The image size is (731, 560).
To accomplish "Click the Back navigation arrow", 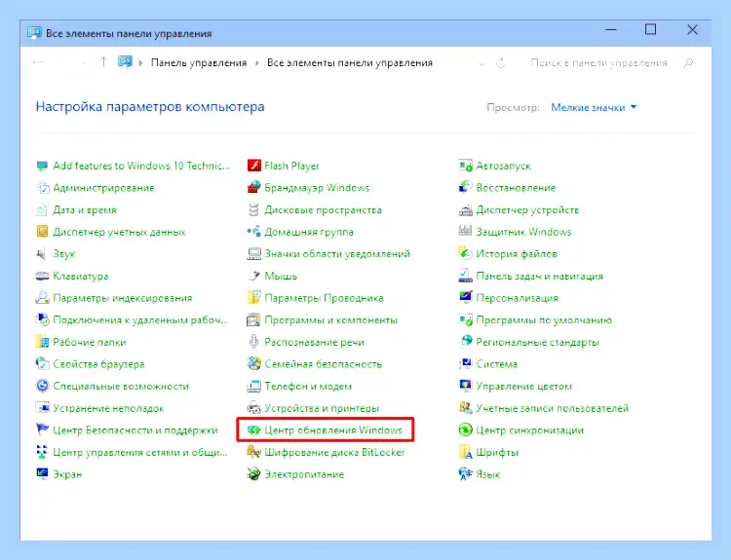I will coord(38,62).
